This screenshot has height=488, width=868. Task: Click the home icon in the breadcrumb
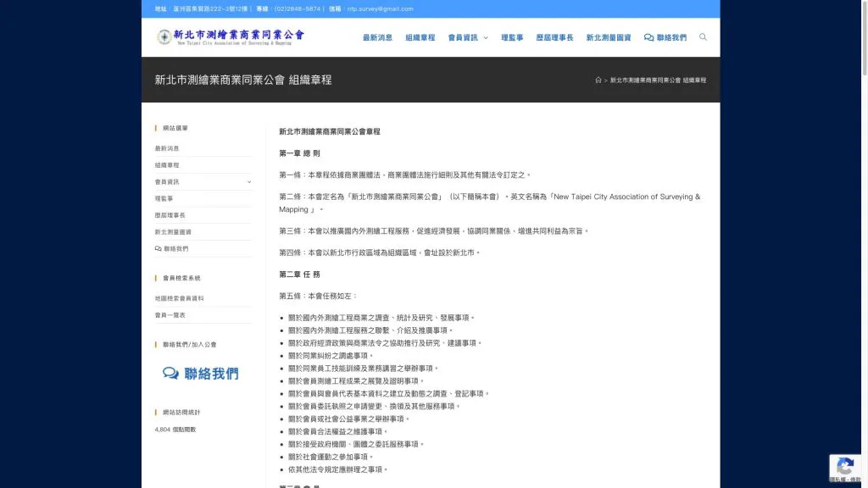(598, 80)
